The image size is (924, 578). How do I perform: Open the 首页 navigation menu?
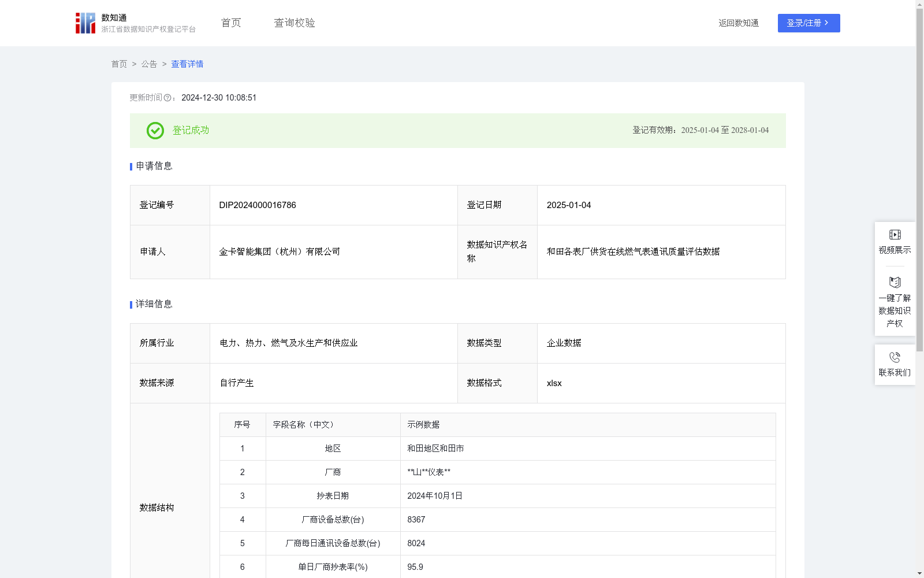pyautogui.click(x=231, y=23)
